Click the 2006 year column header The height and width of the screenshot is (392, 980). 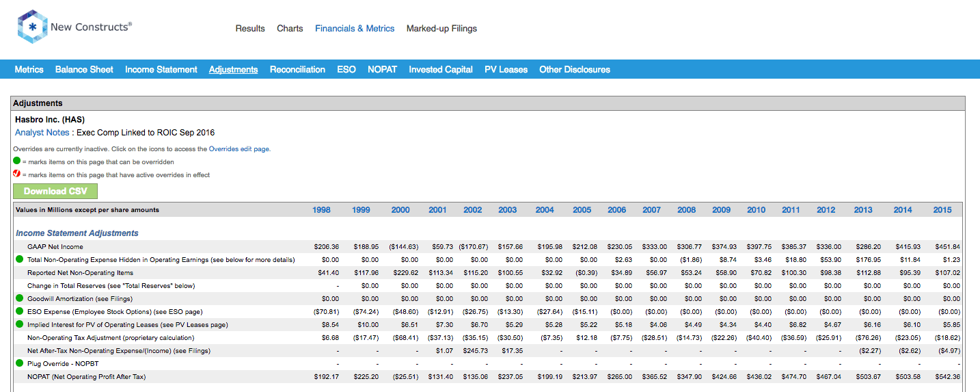[x=616, y=210]
